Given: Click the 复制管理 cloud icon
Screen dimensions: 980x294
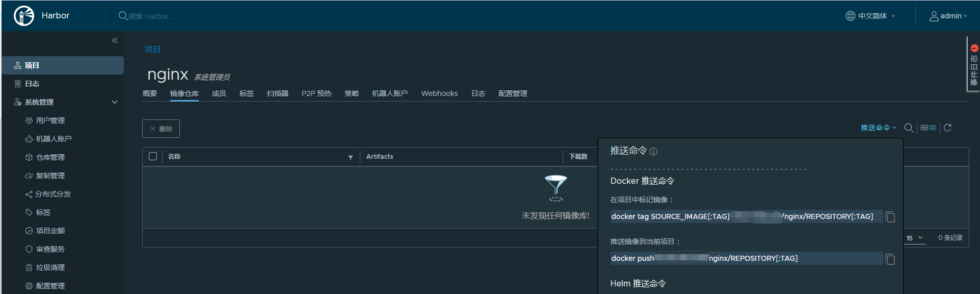Looking at the screenshot, I should pos(29,176).
